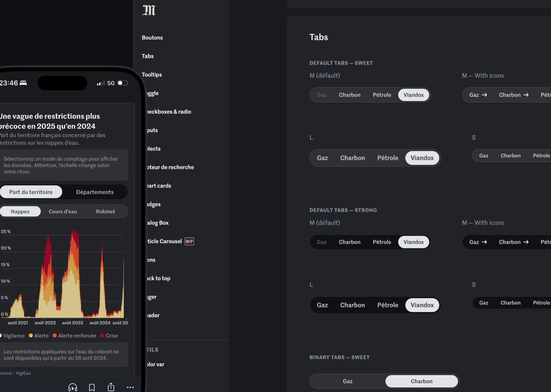Image resolution: width=551 pixels, height=392 pixels.
Task: Select Charbon in Sweet M default tabs
Action: pyautogui.click(x=350, y=95)
